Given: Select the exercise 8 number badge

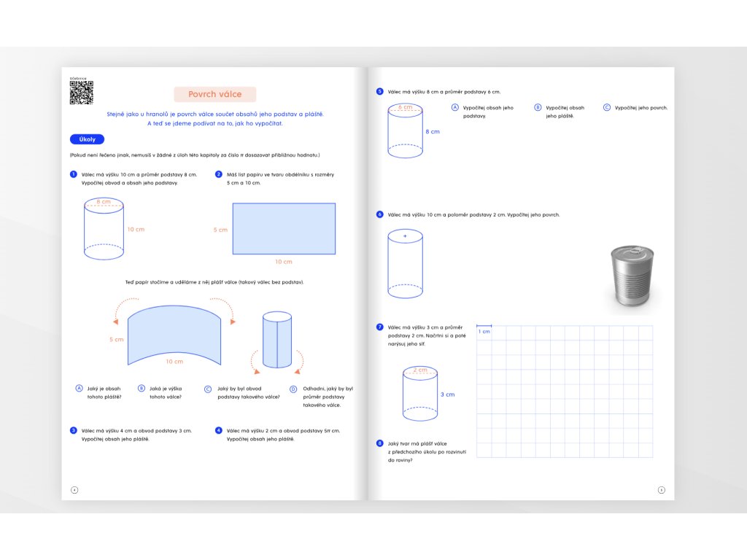Looking at the screenshot, I should point(379,443).
